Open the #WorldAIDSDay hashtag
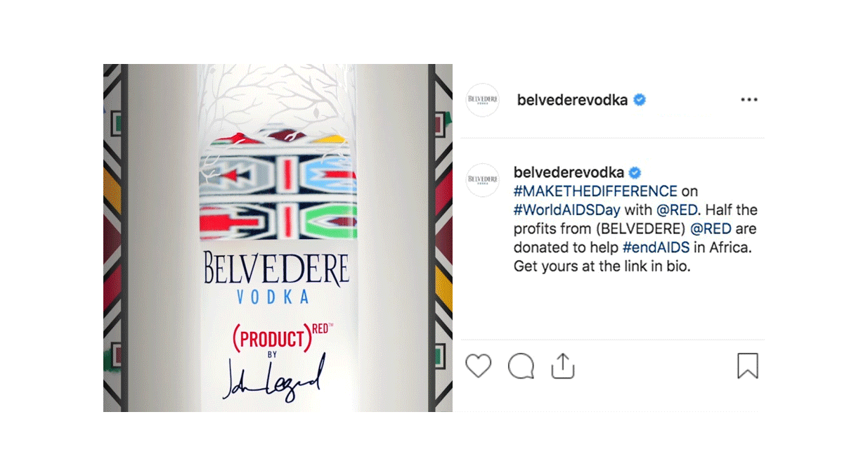 pos(567,210)
